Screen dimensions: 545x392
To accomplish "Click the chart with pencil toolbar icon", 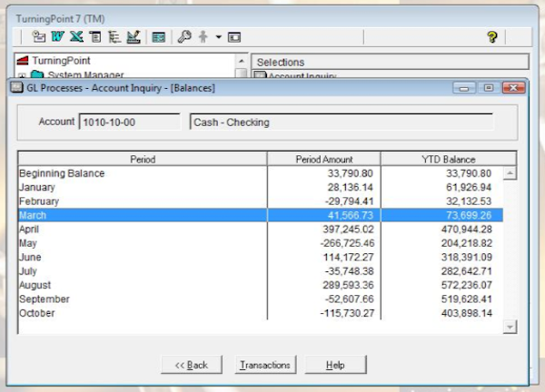I will point(133,37).
